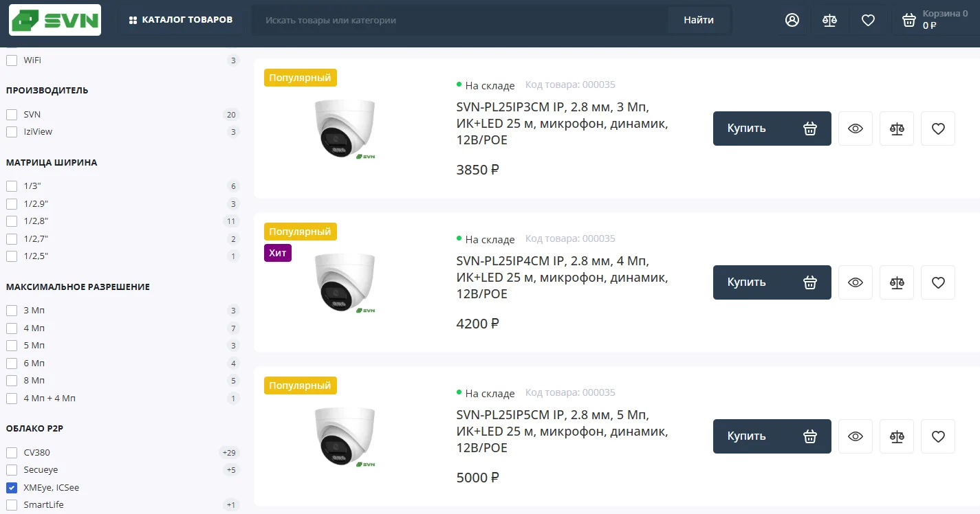Click the 4200 ₽ price

pyautogui.click(x=478, y=324)
